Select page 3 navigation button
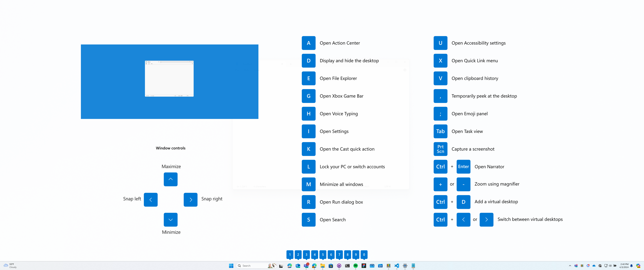This screenshot has height=270, width=644. pos(307,254)
